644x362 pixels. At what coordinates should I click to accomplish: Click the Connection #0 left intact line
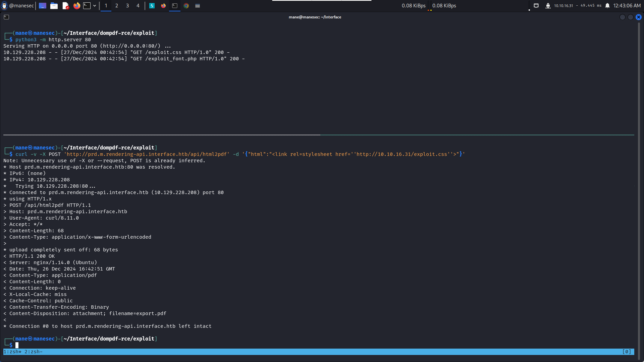[107, 326]
